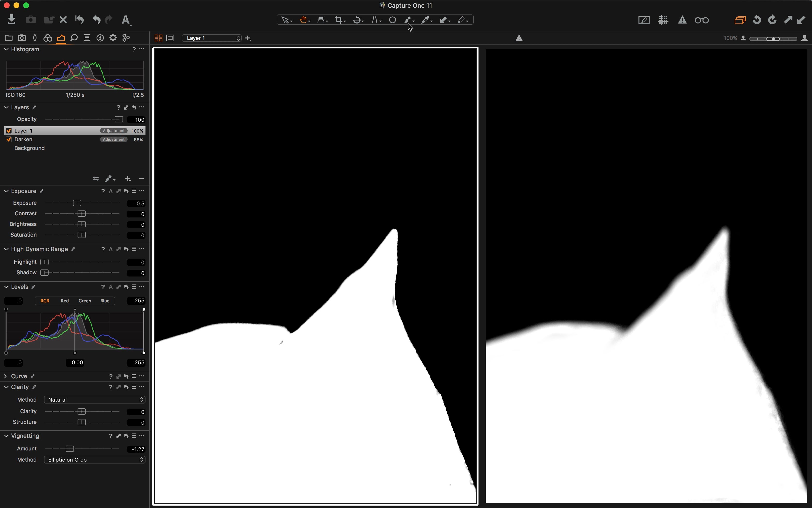Switch viewer to multi-view grid mode
This screenshot has height=508, width=812.
pos(158,38)
